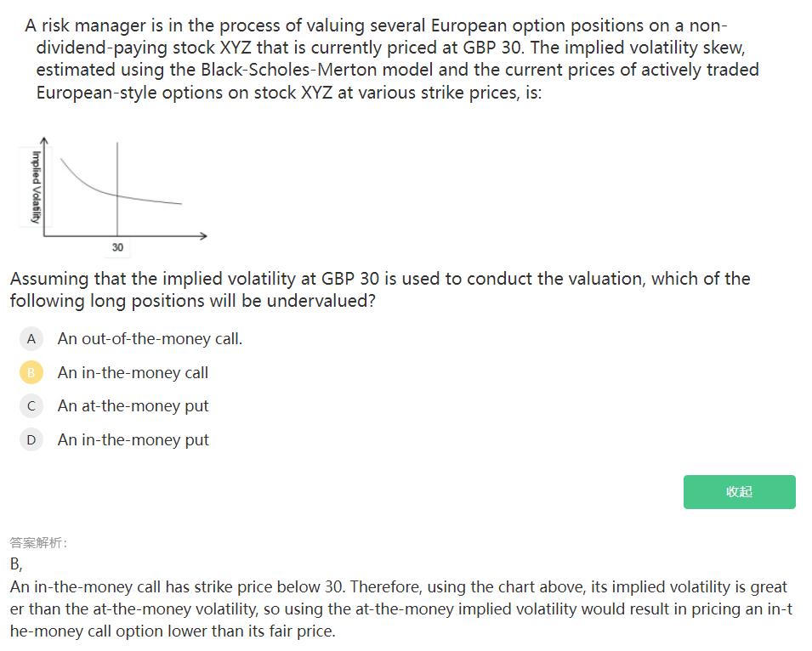Screen dimensions: 812x651
Task: Choose option C radio circle
Action: pyautogui.click(x=31, y=406)
